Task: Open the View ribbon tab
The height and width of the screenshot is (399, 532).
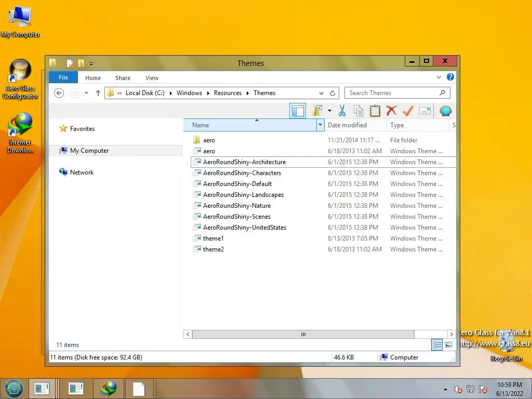Action: [152, 78]
